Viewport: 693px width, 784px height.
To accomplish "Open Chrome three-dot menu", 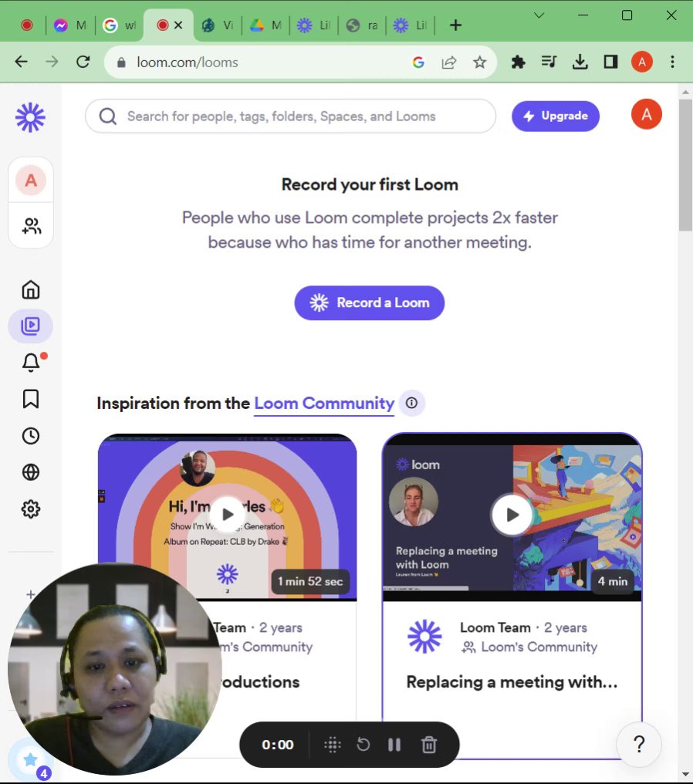I will point(672,62).
